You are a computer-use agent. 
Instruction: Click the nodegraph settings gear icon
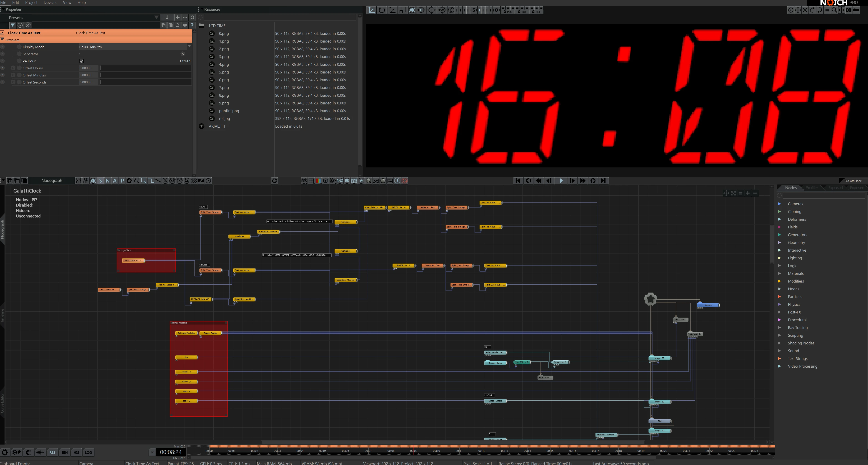coord(274,181)
